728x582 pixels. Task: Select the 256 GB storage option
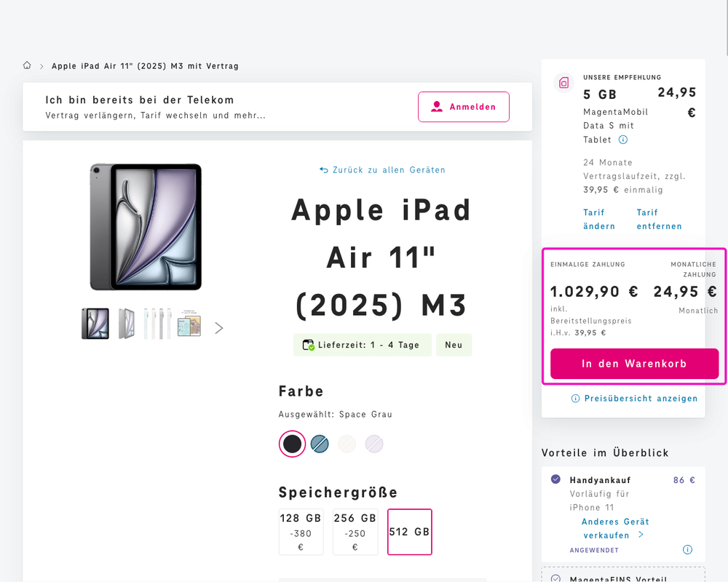355,532
